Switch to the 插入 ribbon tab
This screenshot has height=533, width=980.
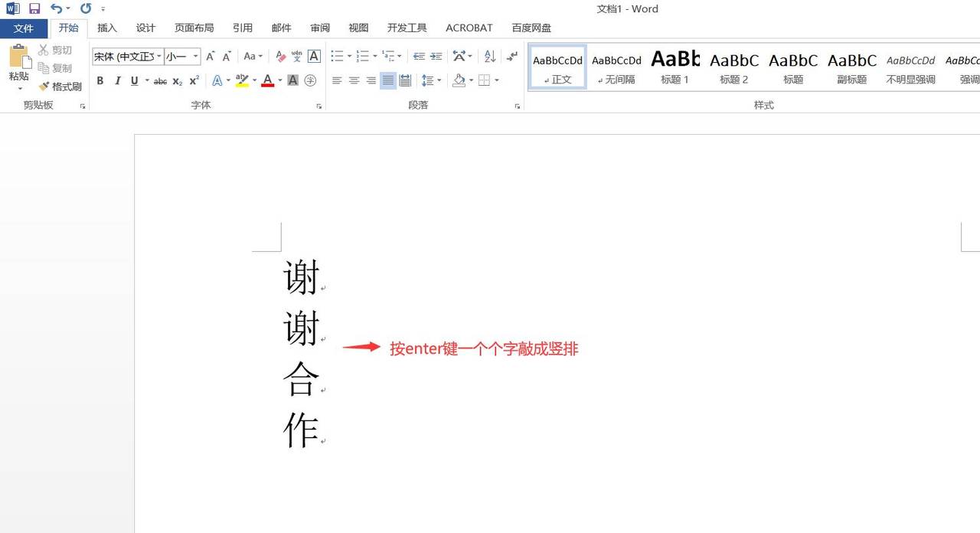106,28
